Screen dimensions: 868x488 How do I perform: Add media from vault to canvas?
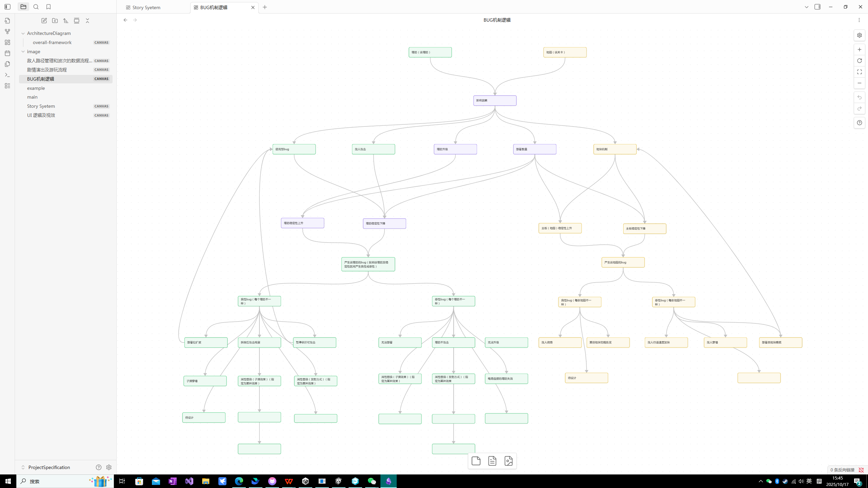click(508, 461)
